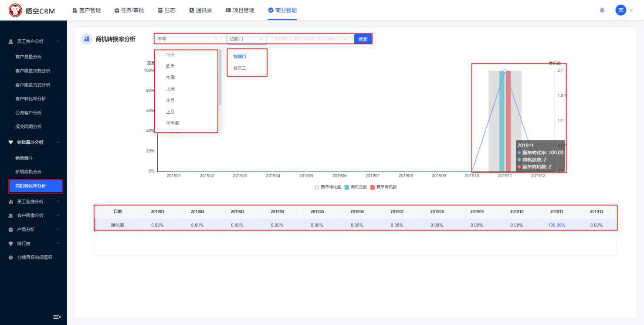
Task: Open the 通讯录 top menu
Action: [201, 10]
